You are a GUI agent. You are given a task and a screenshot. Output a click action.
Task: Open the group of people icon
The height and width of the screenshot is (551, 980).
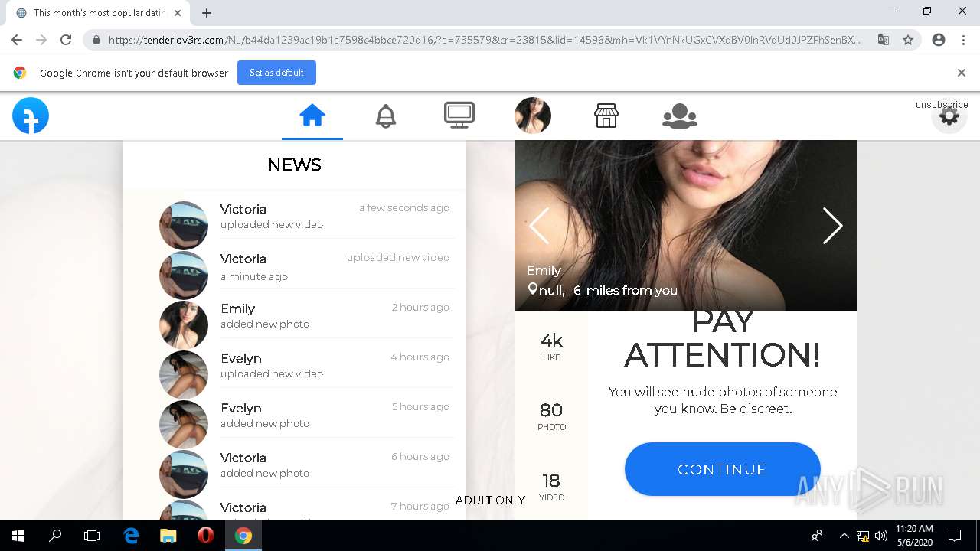680,116
